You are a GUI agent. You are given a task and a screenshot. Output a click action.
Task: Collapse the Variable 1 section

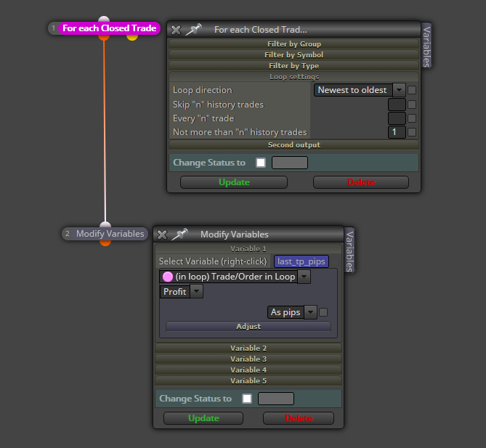(x=248, y=248)
